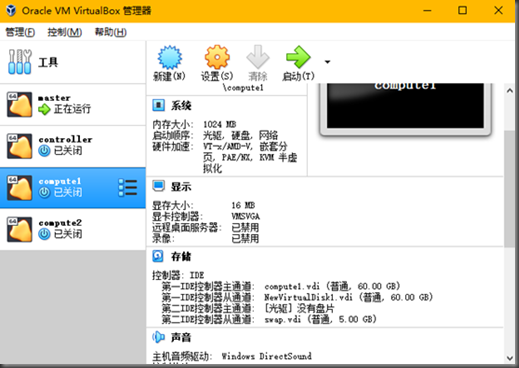Click the 声音 section heading
The height and width of the screenshot is (368, 519).
pyautogui.click(x=181, y=338)
